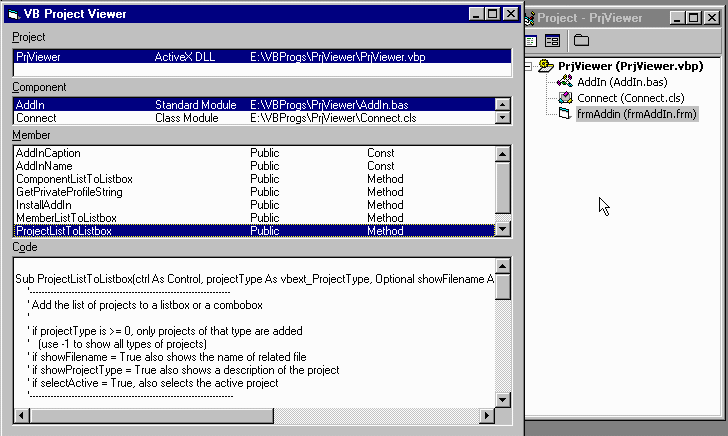Click Code box vertical scroll down arrow

[x=503, y=400]
